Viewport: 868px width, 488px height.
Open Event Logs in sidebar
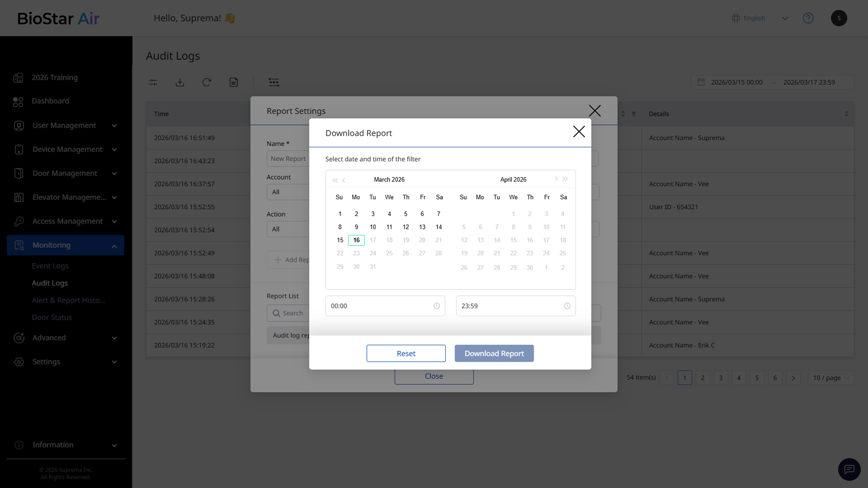click(x=50, y=266)
